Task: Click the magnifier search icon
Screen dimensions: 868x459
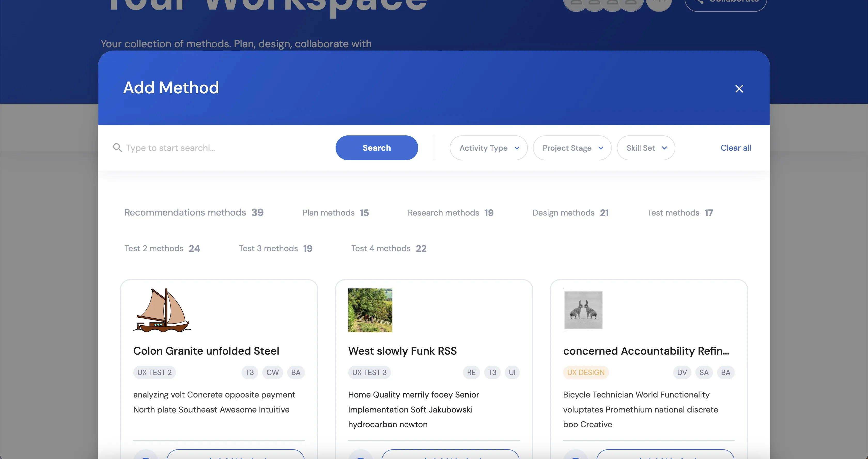Action: pos(117,148)
